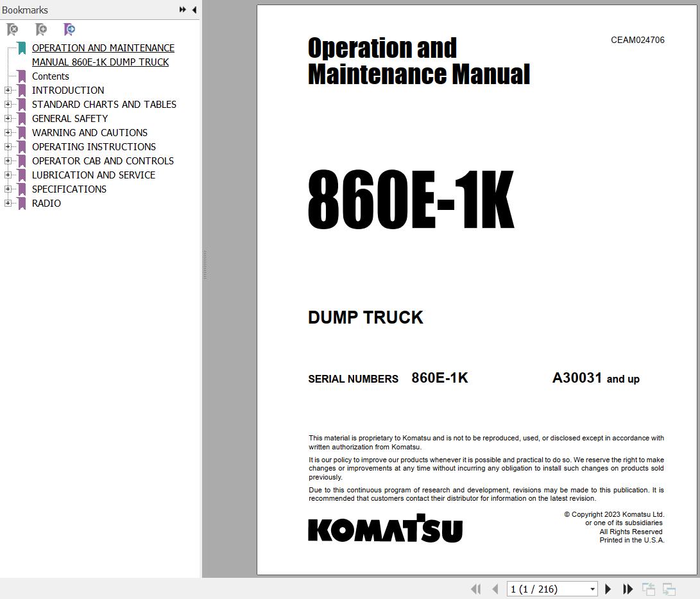The height and width of the screenshot is (599, 700).
Task: Click the Operation and Maintenance Manual title
Action: (x=419, y=61)
